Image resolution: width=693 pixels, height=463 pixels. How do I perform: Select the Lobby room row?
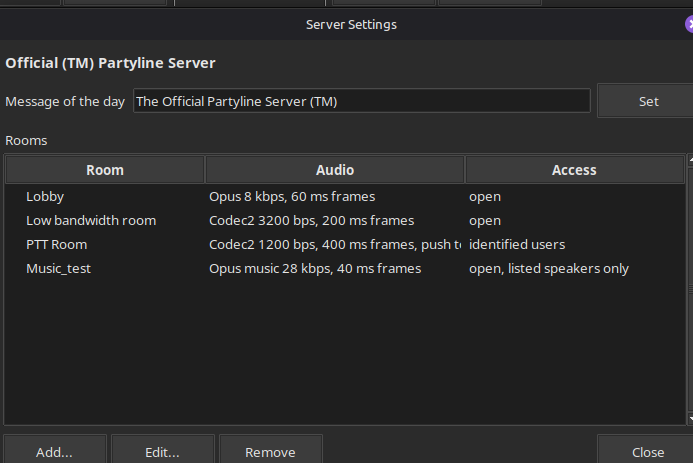345,197
